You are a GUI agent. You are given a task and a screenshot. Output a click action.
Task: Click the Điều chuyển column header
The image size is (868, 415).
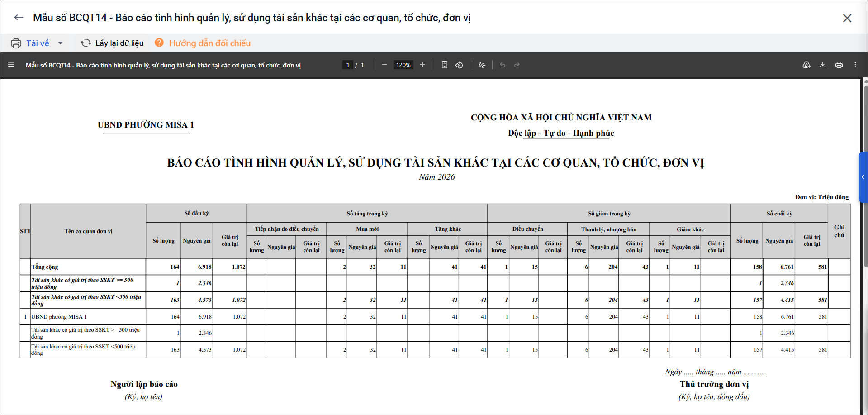(528, 229)
